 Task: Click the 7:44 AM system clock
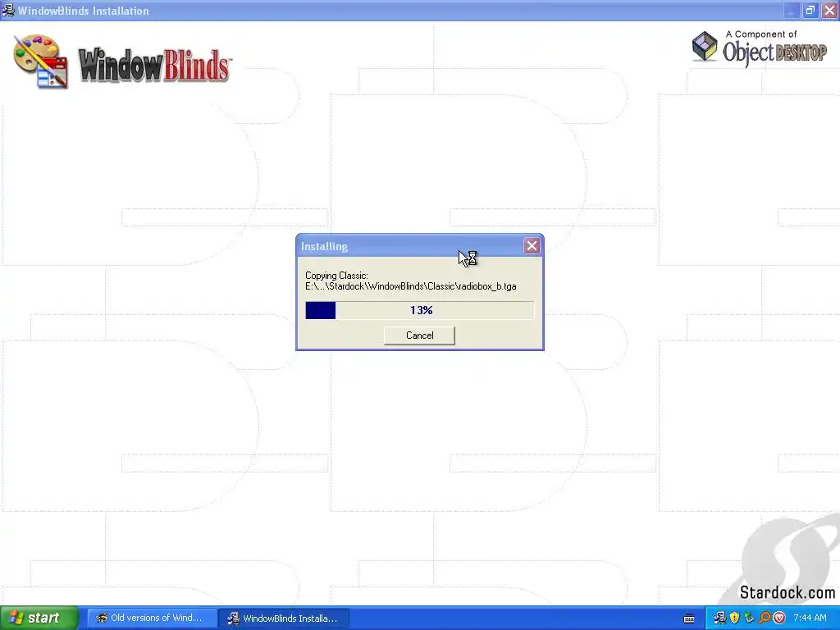pyautogui.click(x=810, y=619)
